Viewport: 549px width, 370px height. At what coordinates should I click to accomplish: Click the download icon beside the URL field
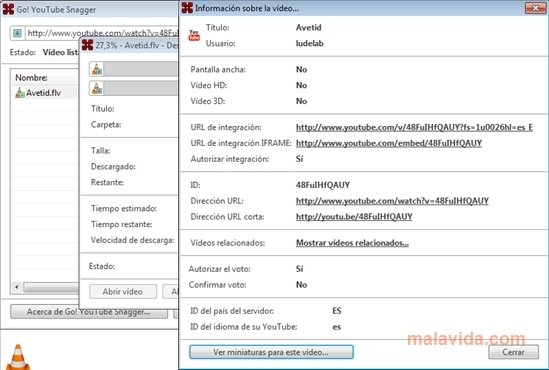17,33
